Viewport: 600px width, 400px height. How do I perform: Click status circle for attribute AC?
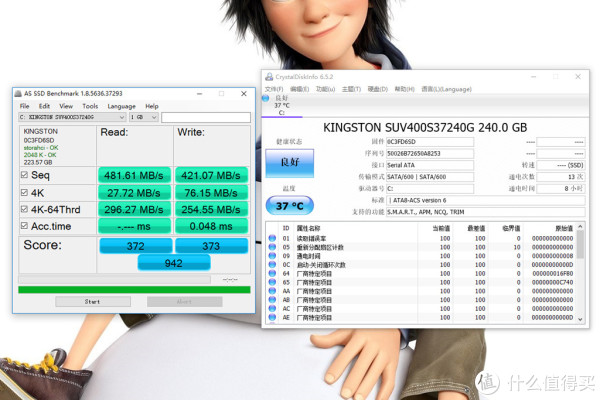click(x=272, y=309)
